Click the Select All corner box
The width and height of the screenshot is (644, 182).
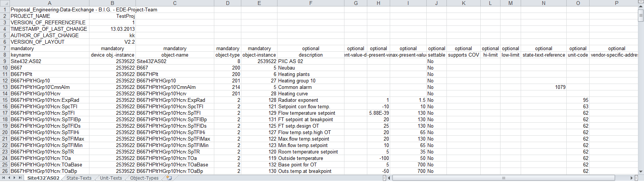(x=5, y=3)
